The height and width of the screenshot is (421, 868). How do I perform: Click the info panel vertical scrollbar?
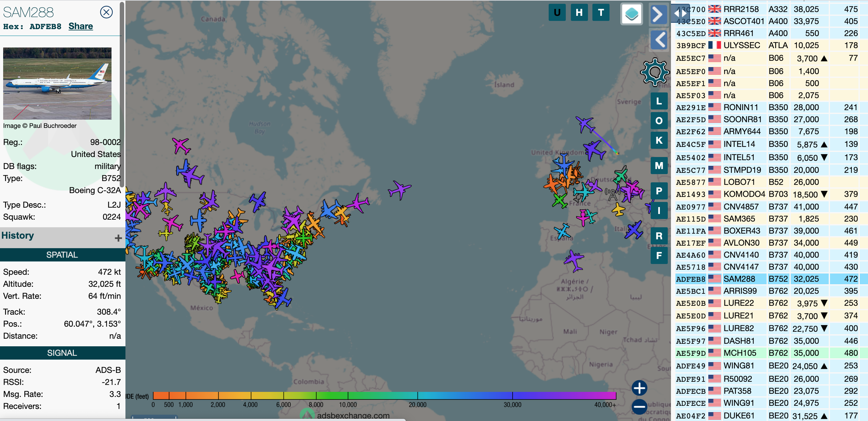[122, 94]
